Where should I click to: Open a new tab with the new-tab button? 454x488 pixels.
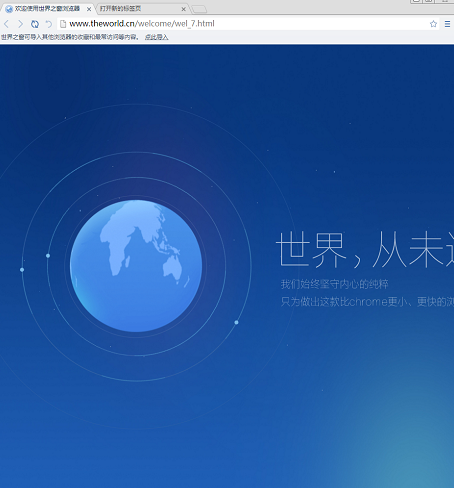199,9
